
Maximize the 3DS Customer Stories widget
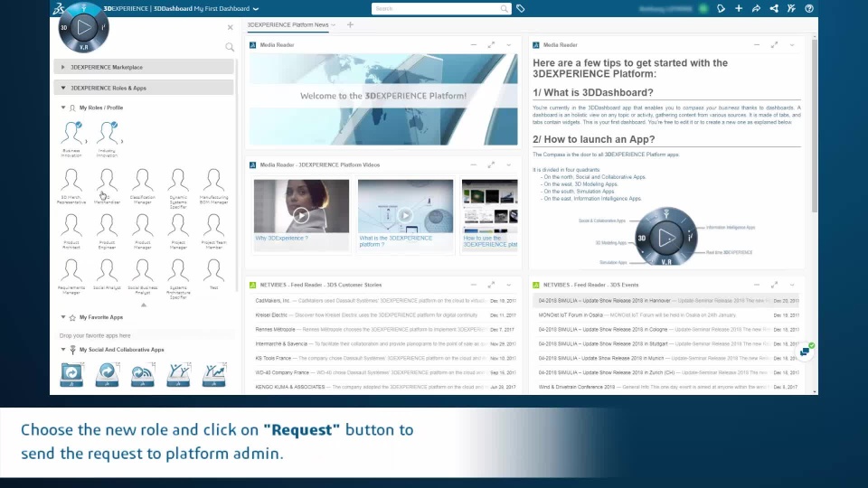(491, 285)
